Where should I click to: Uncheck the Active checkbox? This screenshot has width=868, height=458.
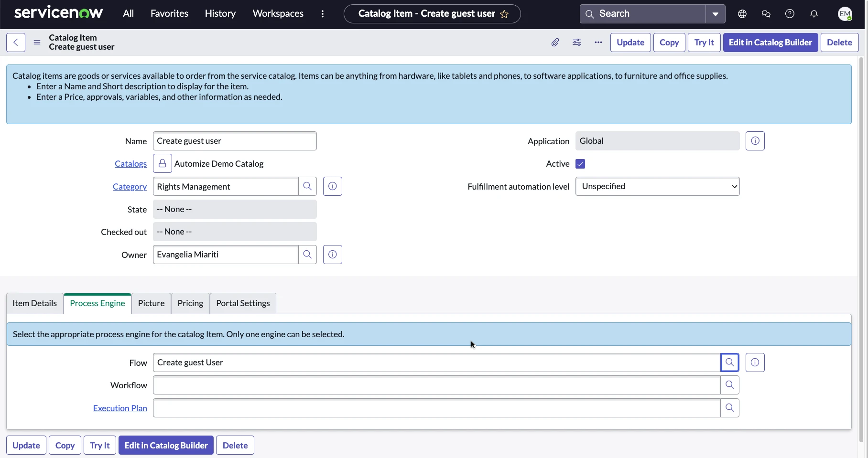580,164
